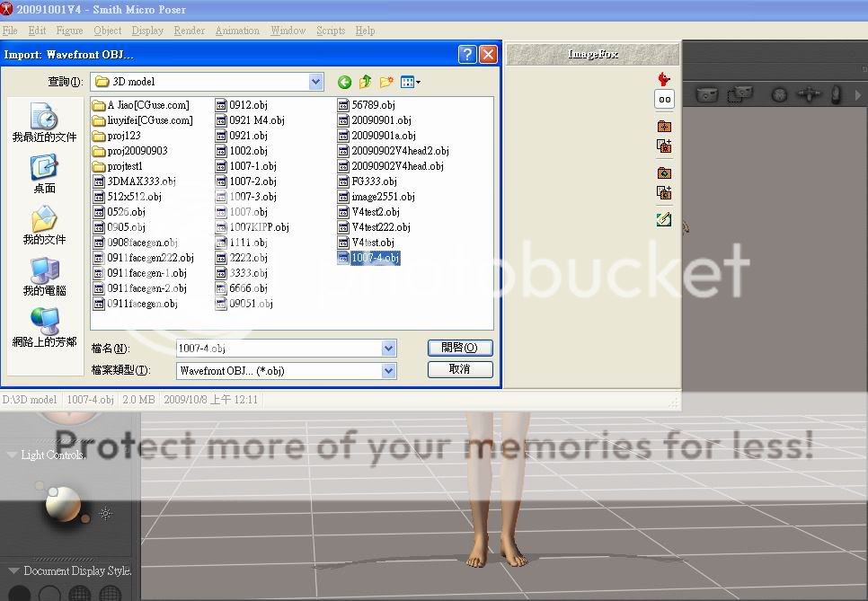Collapse the Light Controls panel triangle
Image resolution: width=868 pixels, height=601 pixels.
coord(12,455)
